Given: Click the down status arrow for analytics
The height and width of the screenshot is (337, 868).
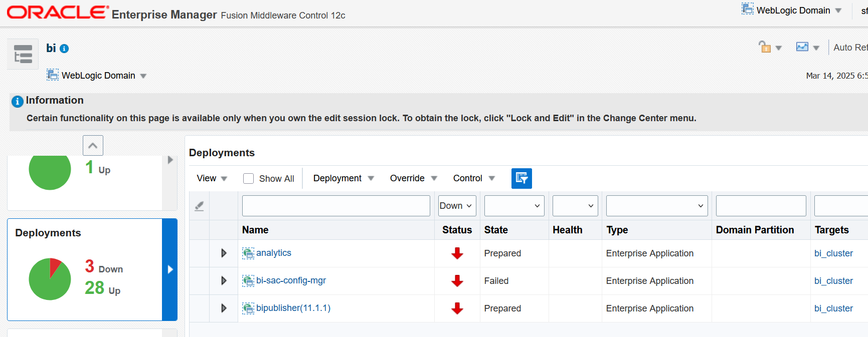Looking at the screenshot, I should pos(457,253).
